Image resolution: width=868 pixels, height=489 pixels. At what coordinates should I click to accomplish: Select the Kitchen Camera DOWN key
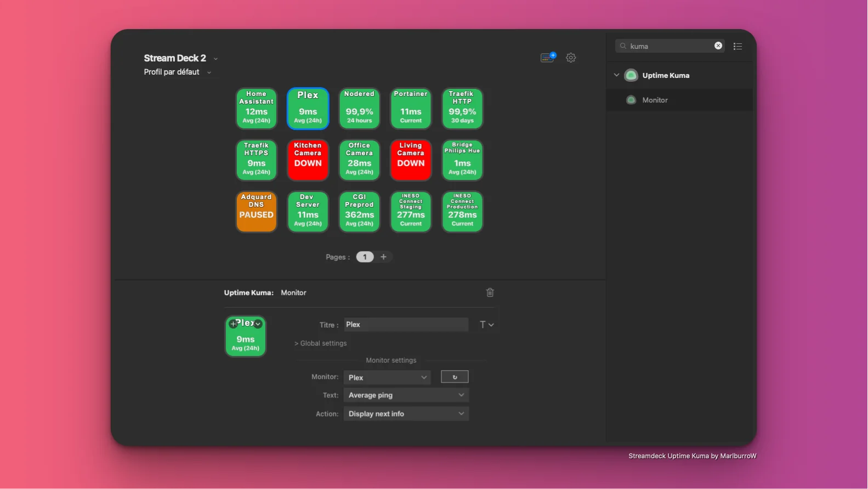(x=308, y=160)
